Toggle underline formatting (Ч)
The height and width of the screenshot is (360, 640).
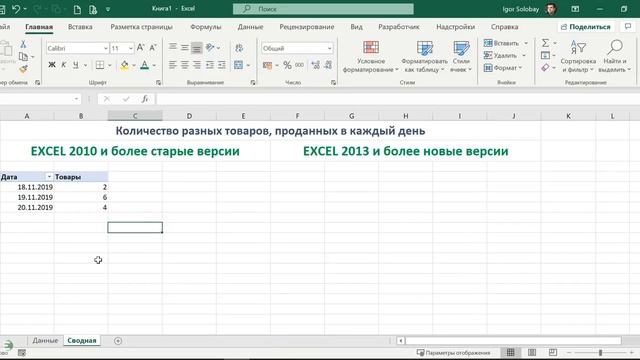[x=76, y=65]
